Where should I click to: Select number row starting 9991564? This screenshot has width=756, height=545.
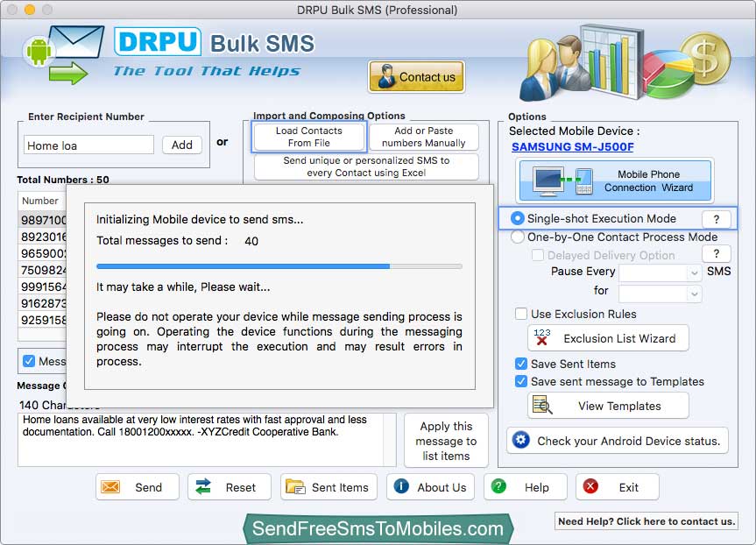click(42, 287)
